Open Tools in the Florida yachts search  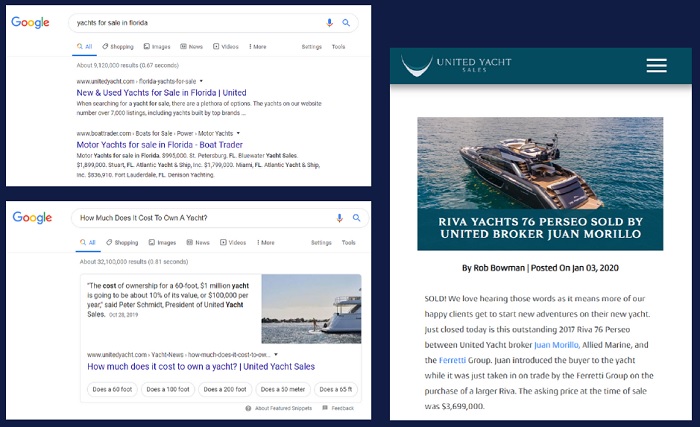pyautogui.click(x=338, y=46)
